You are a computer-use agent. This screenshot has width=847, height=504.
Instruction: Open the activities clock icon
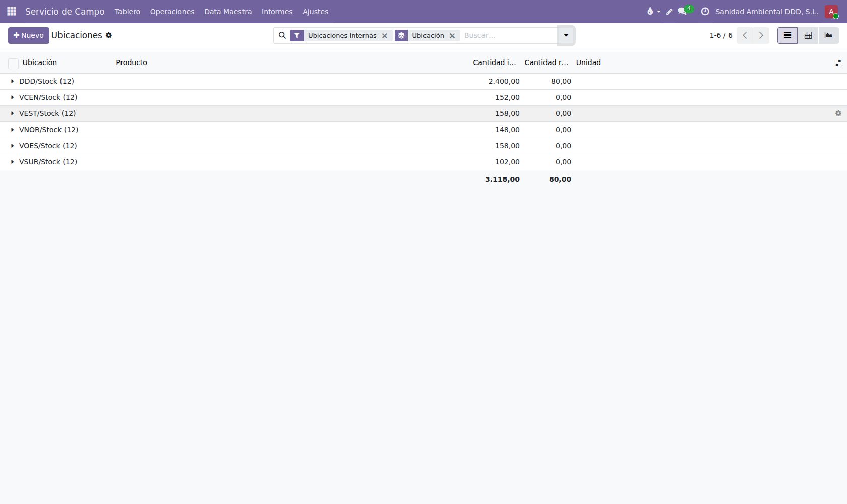(705, 11)
